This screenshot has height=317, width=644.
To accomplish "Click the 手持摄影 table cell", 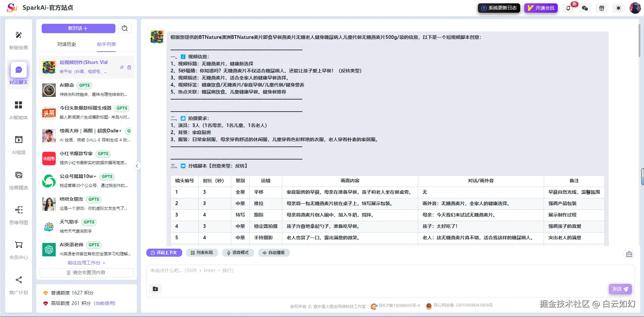I will tap(266, 238).
